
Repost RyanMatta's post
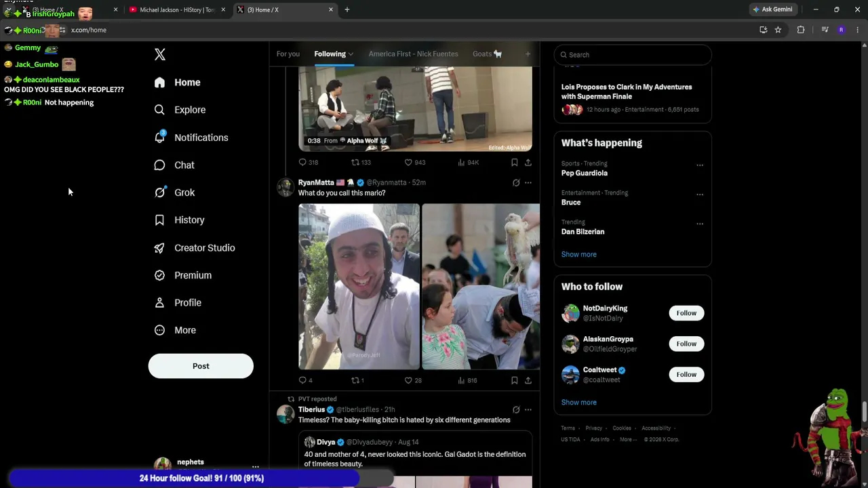tap(357, 380)
